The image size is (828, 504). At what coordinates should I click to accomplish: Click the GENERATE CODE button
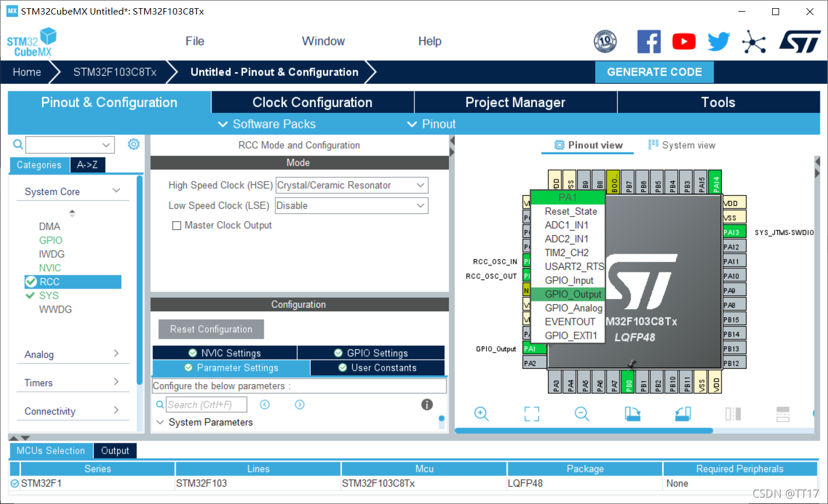[654, 72]
